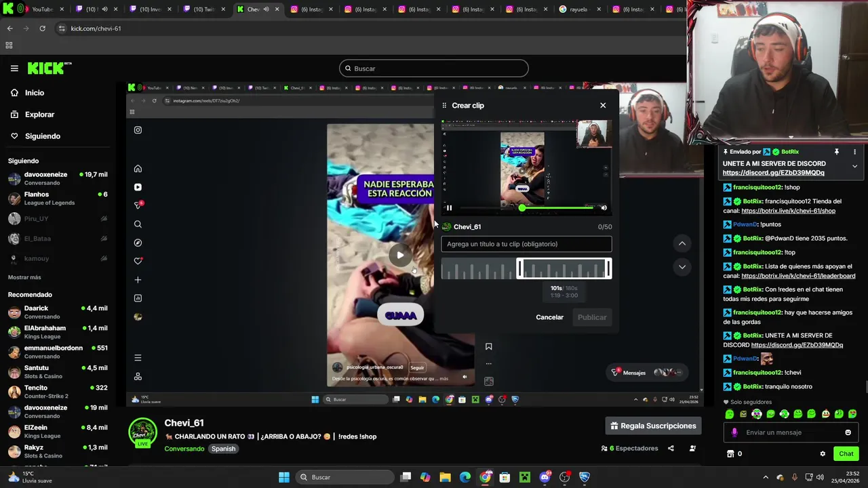The width and height of the screenshot is (868, 488).
Task: Open emmanuelbordonn recommended channel
Action: (x=58, y=352)
